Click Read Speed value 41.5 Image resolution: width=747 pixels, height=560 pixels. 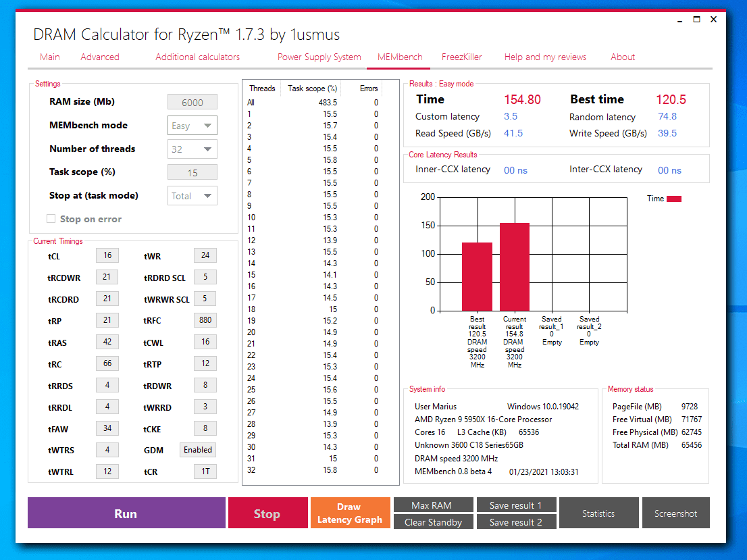513,134
